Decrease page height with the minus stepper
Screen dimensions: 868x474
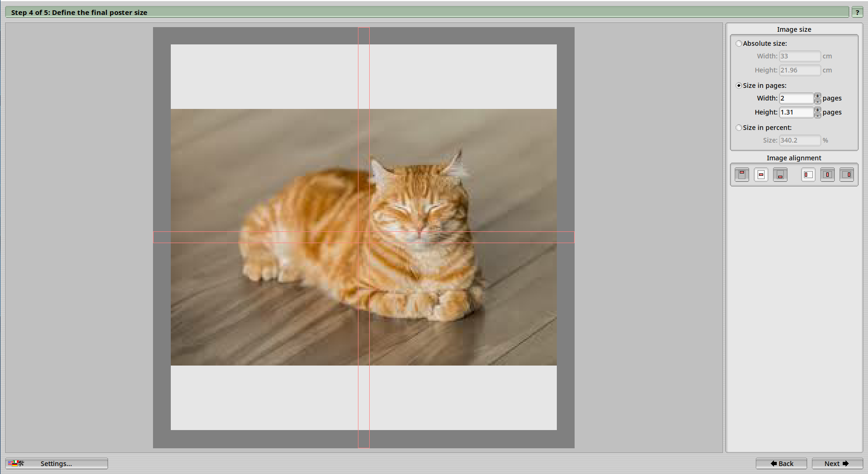(x=817, y=115)
